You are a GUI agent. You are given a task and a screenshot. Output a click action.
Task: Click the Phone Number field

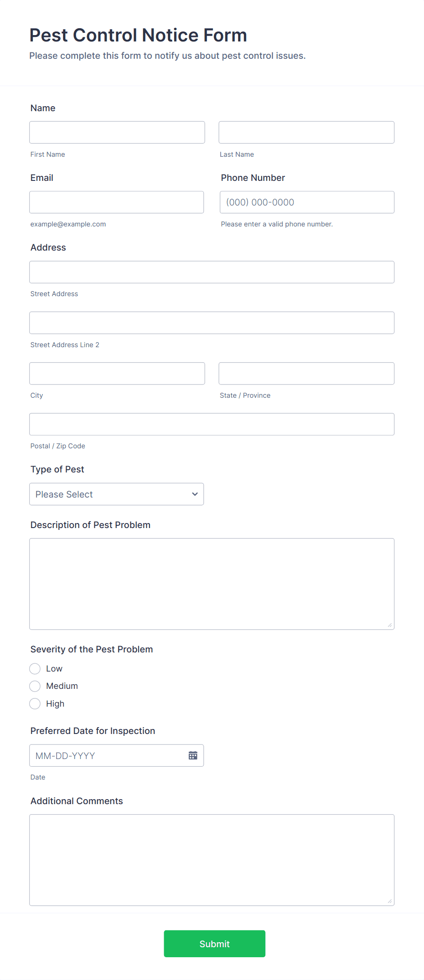tap(306, 202)
